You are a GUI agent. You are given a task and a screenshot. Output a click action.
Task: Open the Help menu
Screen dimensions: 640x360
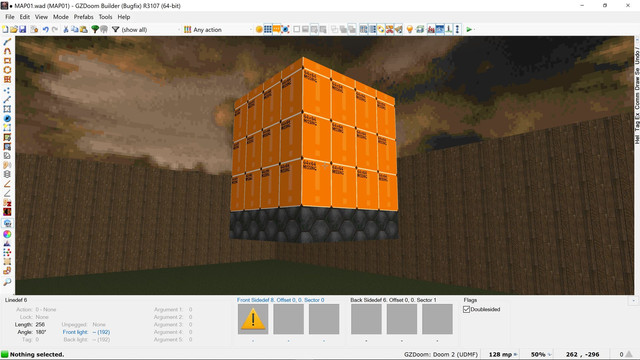[x=124, y=17]
